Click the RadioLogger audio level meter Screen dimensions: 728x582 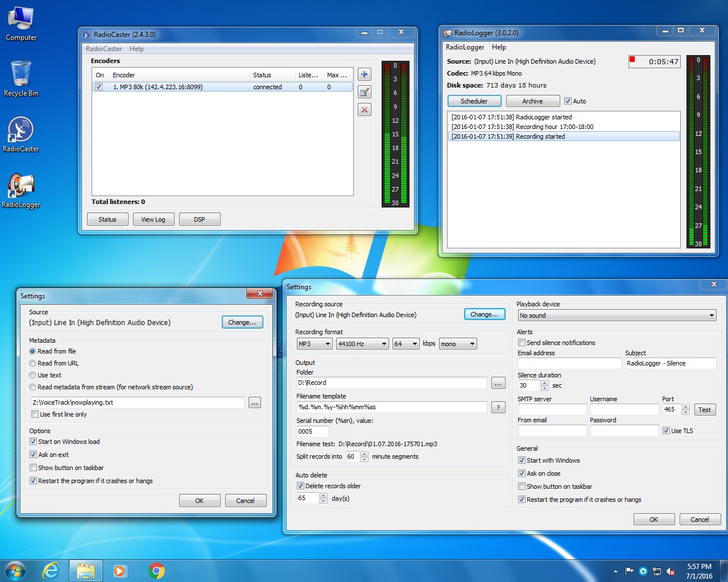[x=698, y=151]
